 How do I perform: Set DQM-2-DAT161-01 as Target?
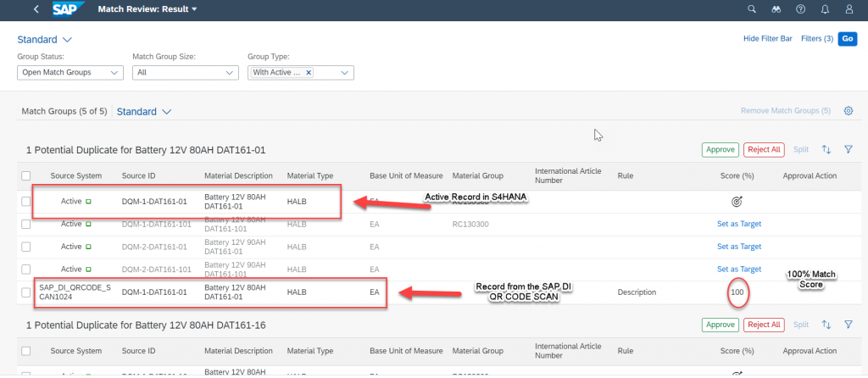point(739,247)
